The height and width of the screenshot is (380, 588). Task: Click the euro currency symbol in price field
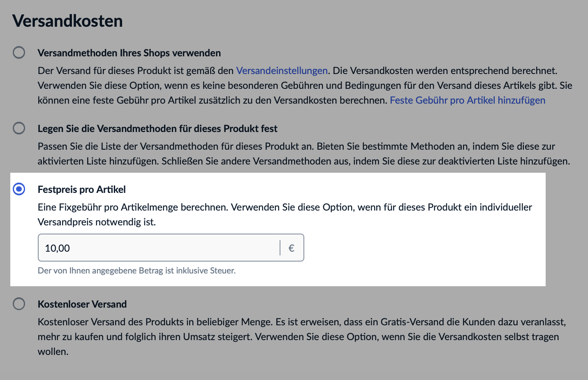tap(292, 248)
